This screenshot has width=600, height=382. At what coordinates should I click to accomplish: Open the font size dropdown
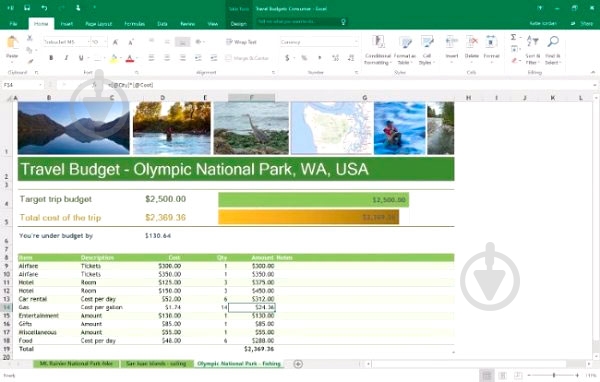pyautogui.click(x=105, y=42)
